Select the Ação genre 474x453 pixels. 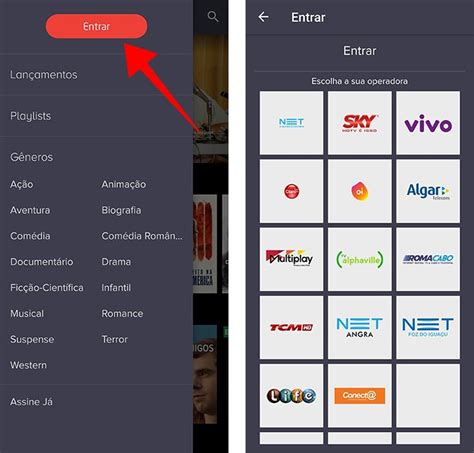click(x=22, y=184)
